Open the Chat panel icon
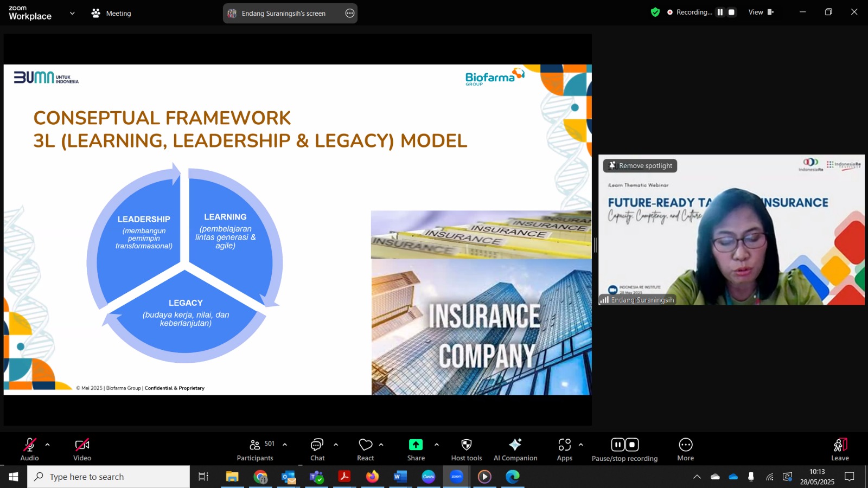Image resolution: width=868 pixels, height=488 pixels. coord(317,445)
